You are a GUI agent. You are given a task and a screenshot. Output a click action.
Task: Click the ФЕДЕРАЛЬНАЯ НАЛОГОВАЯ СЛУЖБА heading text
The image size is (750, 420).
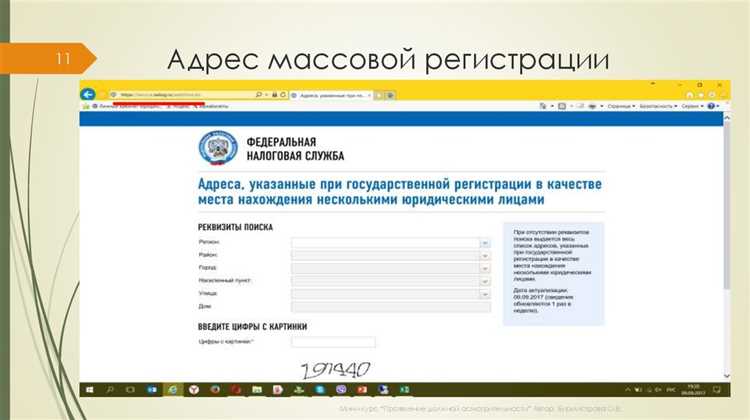295,149
